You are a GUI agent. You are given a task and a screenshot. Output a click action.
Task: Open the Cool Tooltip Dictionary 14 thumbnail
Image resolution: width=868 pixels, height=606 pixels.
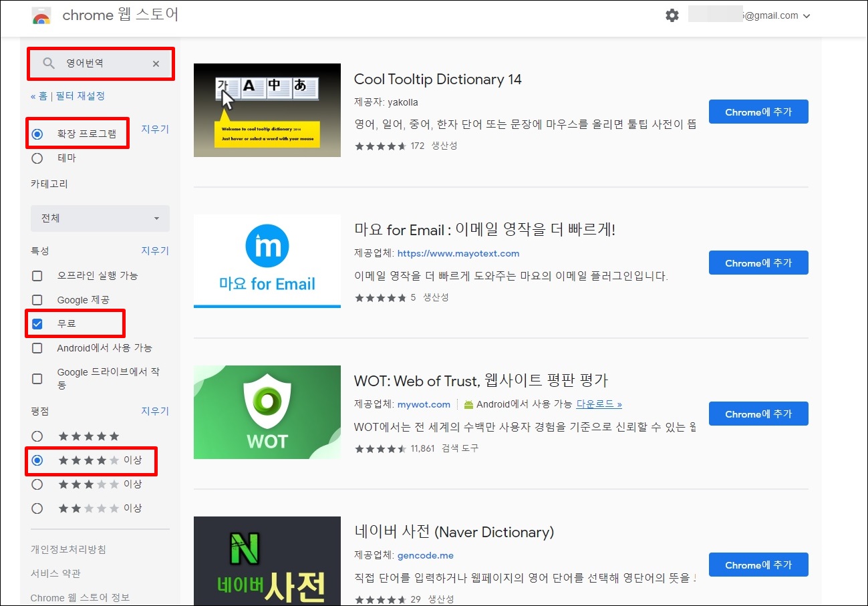[x=267, y=110]
